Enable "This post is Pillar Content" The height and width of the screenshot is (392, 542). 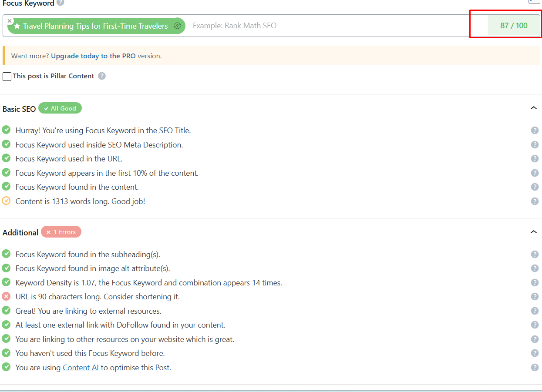(7, 76)
